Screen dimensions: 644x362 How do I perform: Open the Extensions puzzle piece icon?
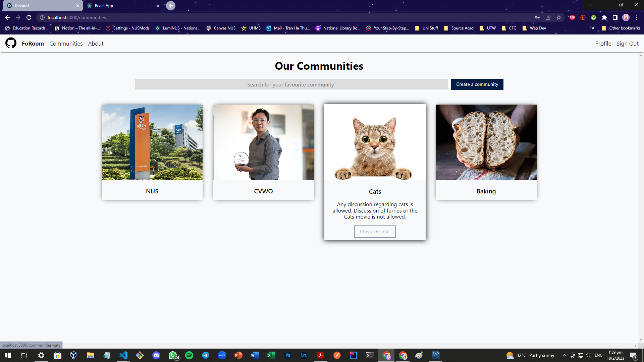(604, 17)
